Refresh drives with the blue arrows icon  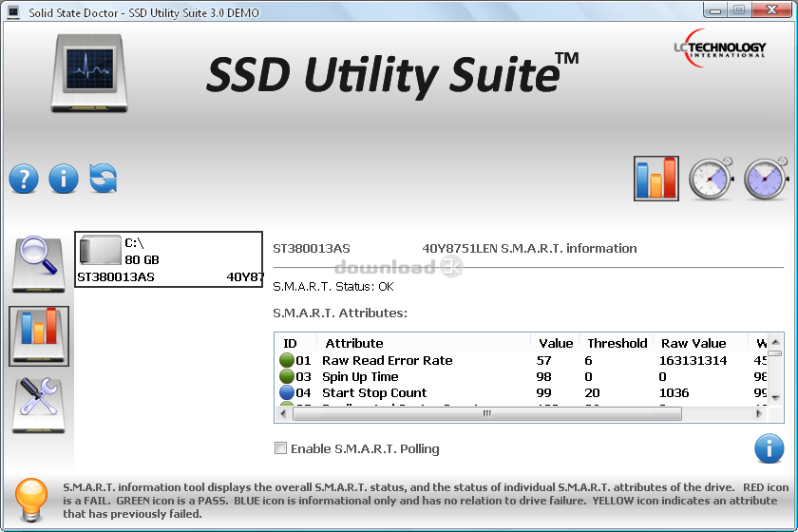pyautogui.click(x=104, y=179)
